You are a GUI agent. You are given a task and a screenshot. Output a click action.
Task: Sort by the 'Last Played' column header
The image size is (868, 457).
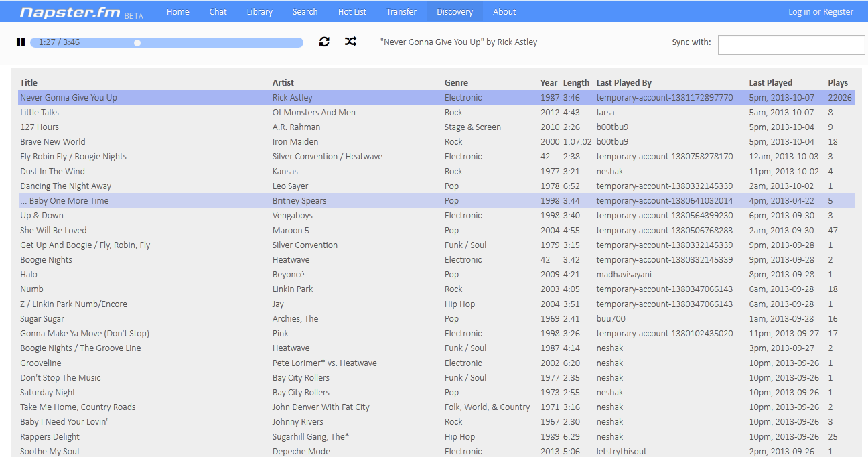pyautogui.click(x=771, y=83)
